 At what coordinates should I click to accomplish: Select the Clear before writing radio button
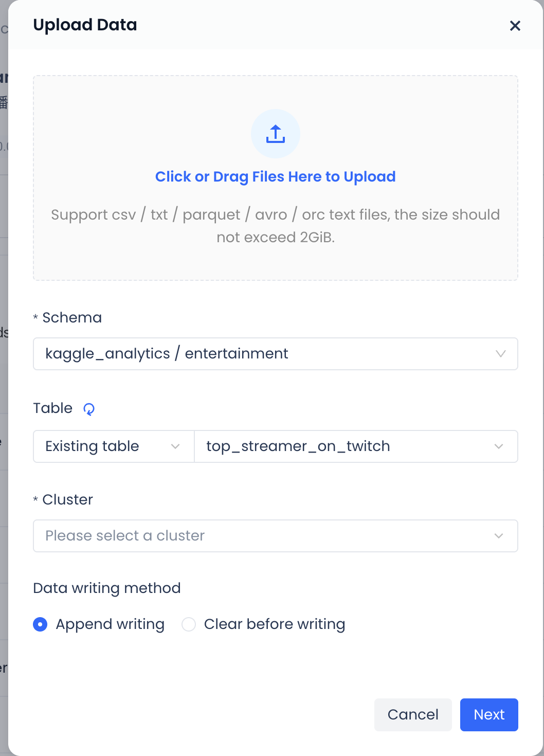189,624
